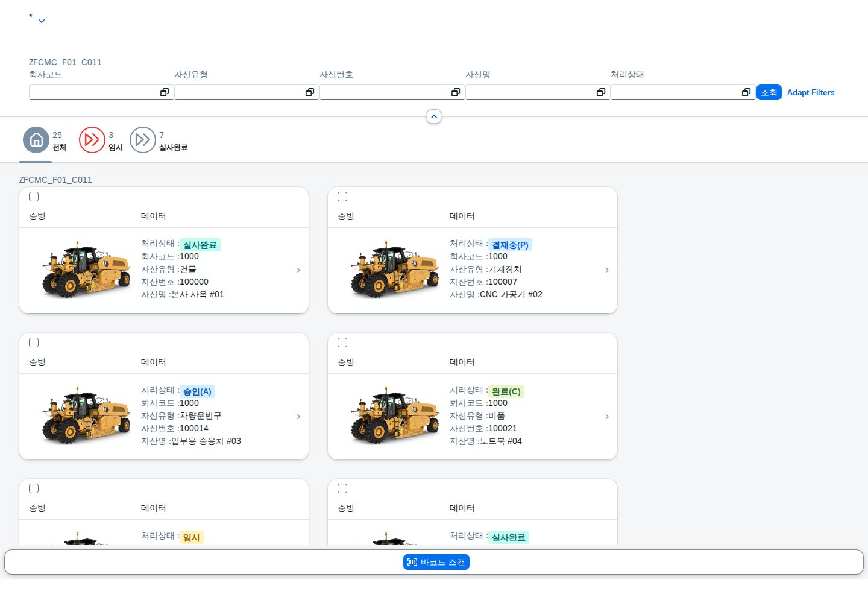Open asset image for CNC 가공기 #02

[x=395, y=270]
